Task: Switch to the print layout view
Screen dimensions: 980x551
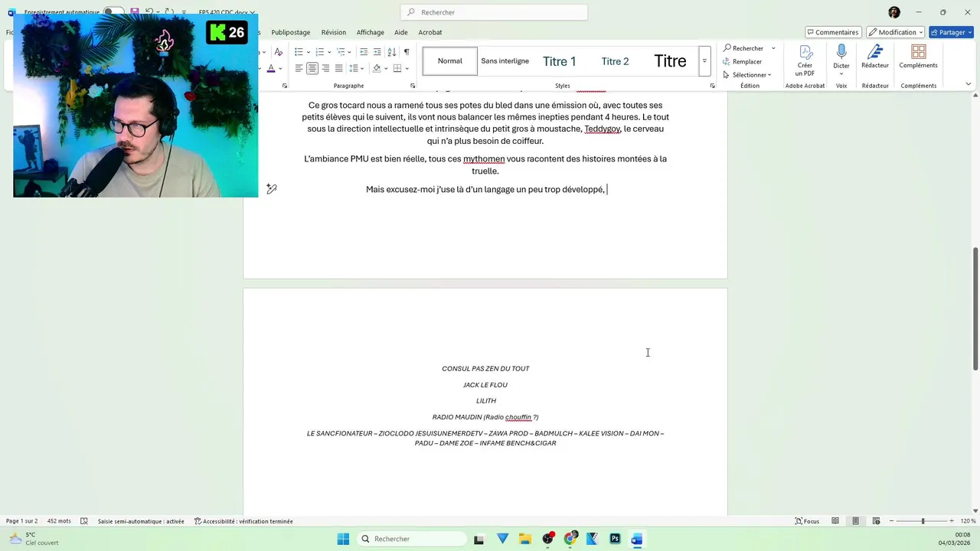Action: pos(856,521)
